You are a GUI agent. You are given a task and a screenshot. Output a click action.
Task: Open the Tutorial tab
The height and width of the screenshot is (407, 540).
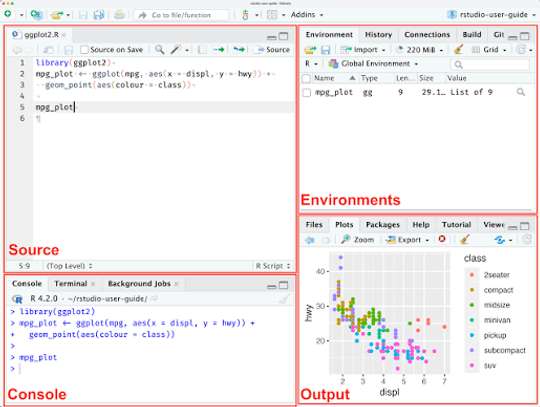coord(456,225)
